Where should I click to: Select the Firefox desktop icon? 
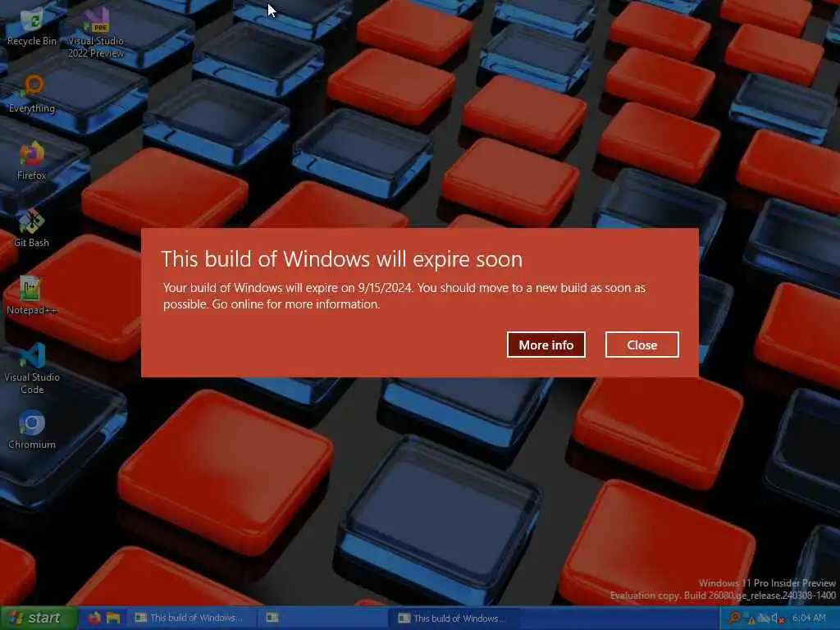pyautogui.click(x=32, y=161)
